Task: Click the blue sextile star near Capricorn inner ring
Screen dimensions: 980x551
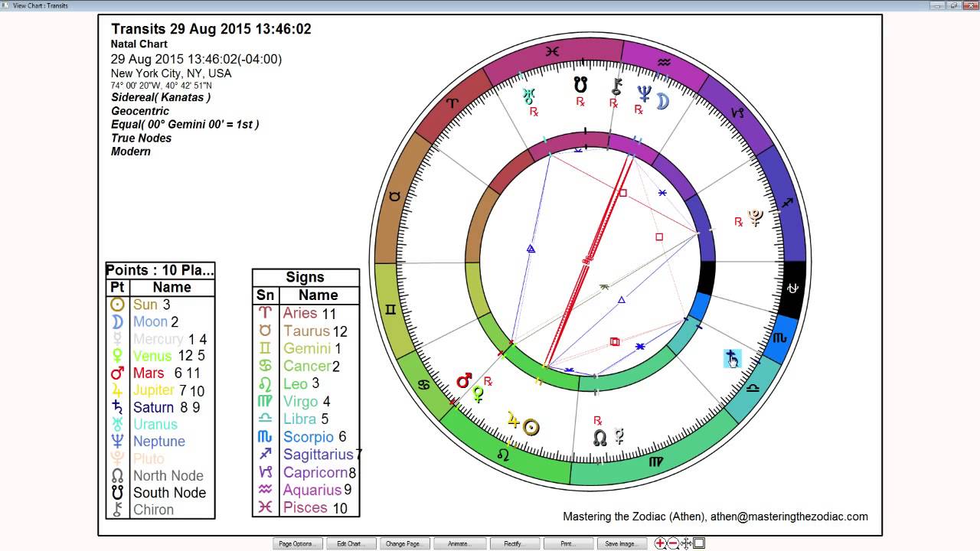Action: click(x=662, y=193)
